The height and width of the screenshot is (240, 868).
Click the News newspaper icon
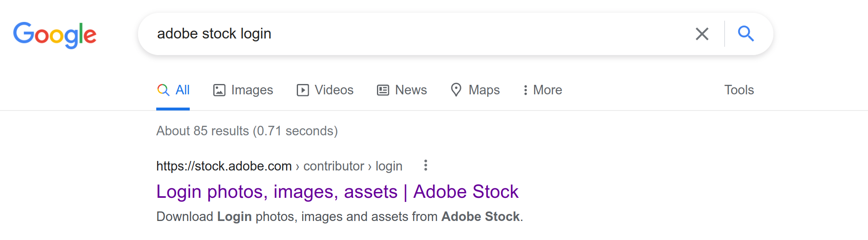coord(383,89)
